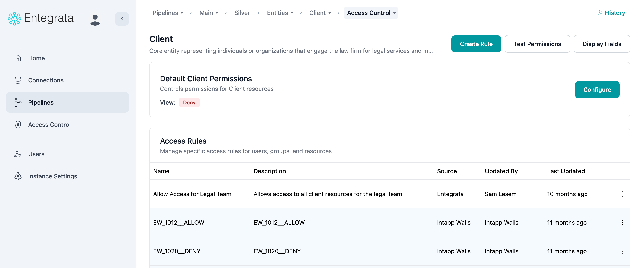Click the Create Rule button

coord(476,44)
